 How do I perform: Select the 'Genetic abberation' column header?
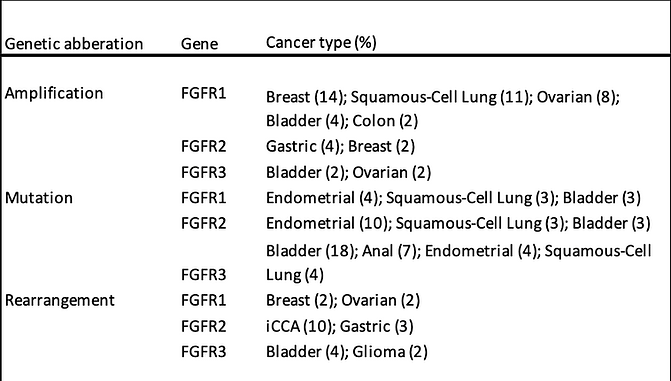click(74, 44)
